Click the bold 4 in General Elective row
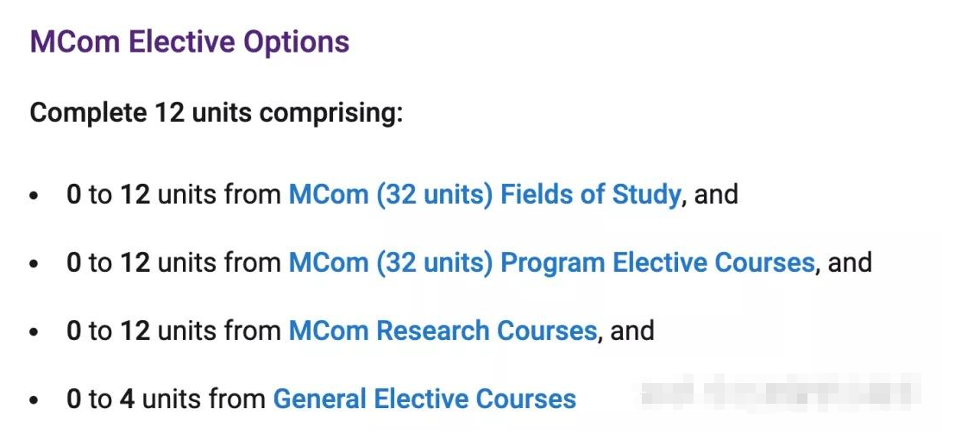The width and height of the screenshot is (980, 440). coord(127,399)
